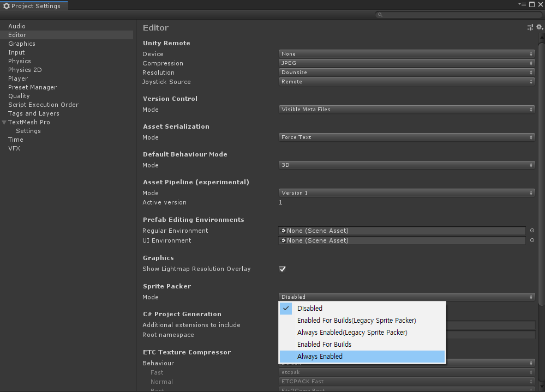Screen dimensions: 545x392
Task: Open Tags and Layers category
Action: click(67, 113)
